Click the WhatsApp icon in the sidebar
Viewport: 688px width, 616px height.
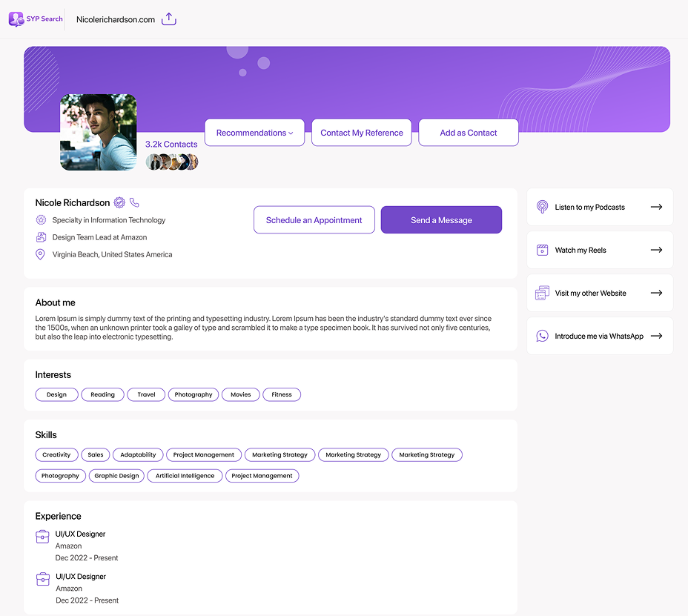point(542,336)
